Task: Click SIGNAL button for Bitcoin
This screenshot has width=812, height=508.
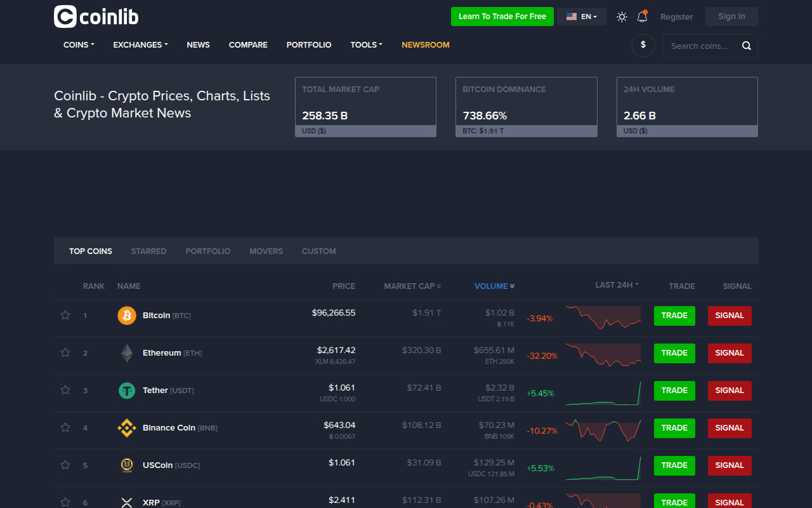Action: (730, 316)
